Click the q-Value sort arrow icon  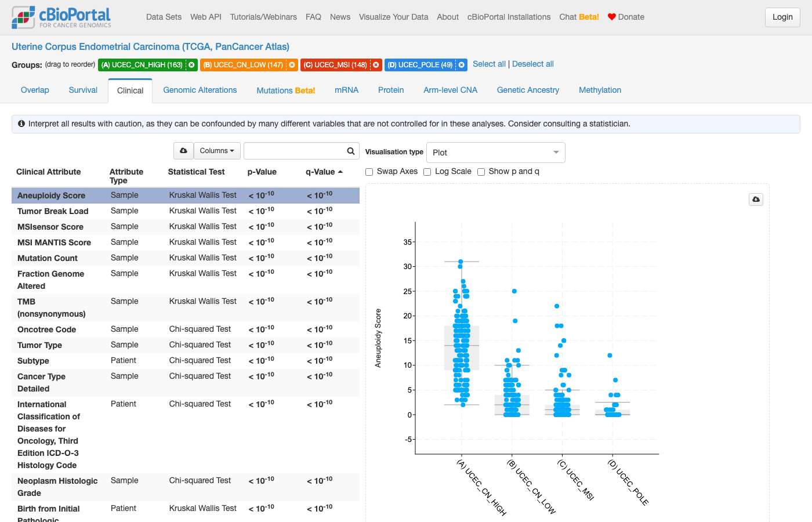[x=340, y=172]
